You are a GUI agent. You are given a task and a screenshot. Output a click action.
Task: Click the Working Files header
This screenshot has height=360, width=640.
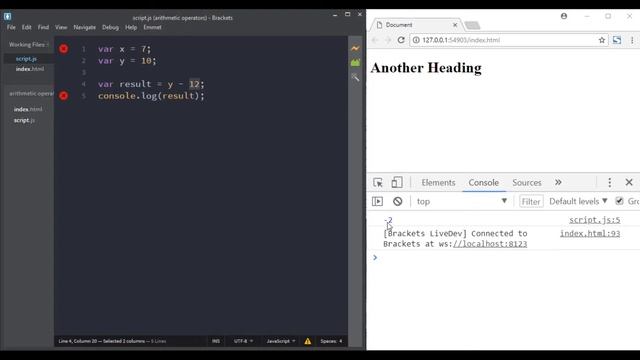27,44
